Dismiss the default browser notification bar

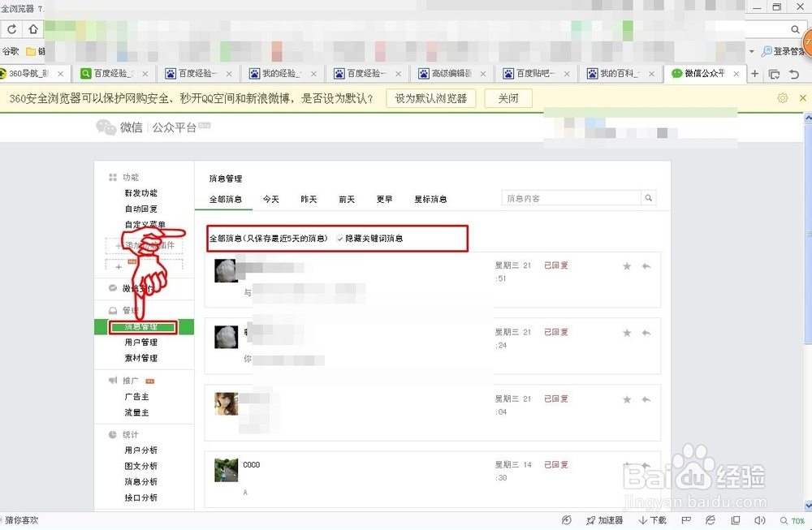pyautogui.click(x=803, y=98)
